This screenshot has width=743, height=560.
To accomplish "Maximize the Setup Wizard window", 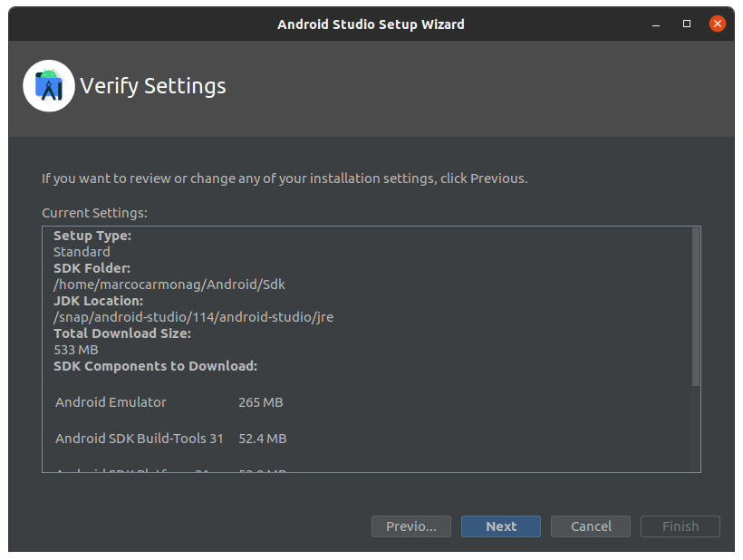I will coord(687,24).
